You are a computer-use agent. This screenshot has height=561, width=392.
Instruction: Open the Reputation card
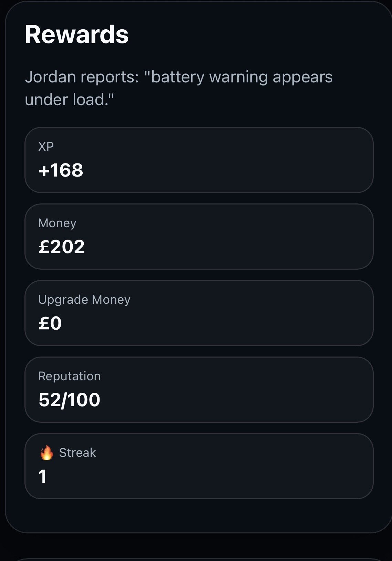click(199, 390)
